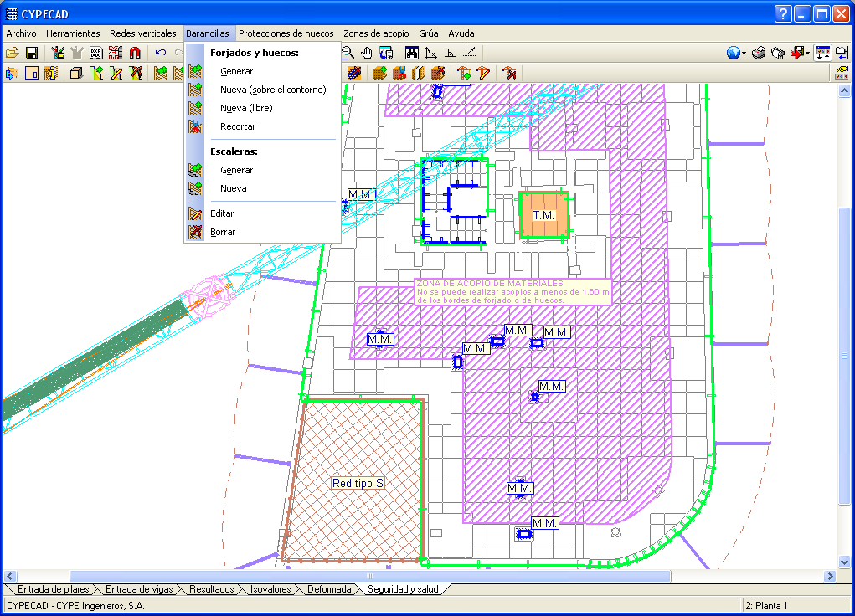
Task: Open the Herramientas menu
Action: [x=73, y=33]
